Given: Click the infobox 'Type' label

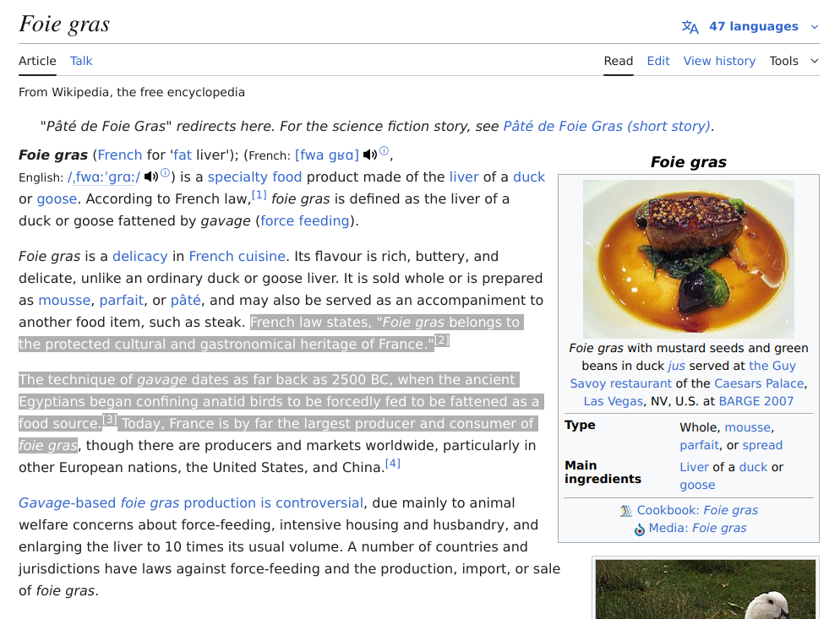Looking at the screenshot, I should pos(580,425).
